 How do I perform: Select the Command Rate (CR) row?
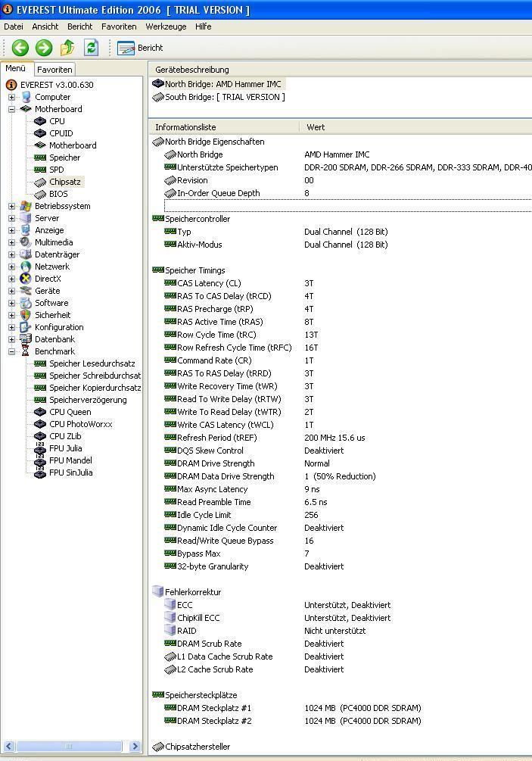pyautogui.click(x=341, y=360)
